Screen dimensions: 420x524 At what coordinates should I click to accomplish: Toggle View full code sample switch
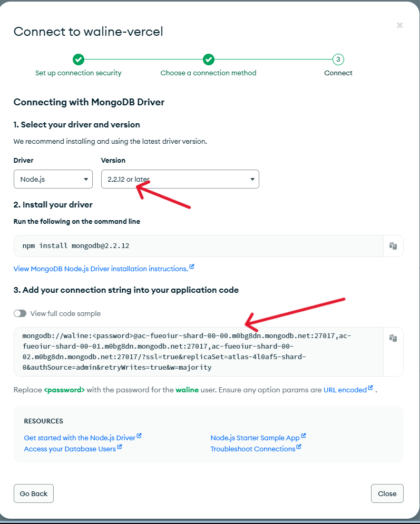point(20,313)
